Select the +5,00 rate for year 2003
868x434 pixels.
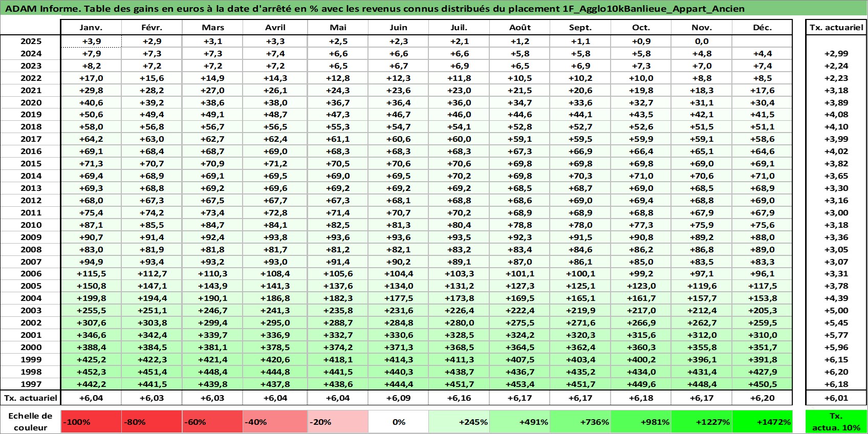tap(836, 311)
